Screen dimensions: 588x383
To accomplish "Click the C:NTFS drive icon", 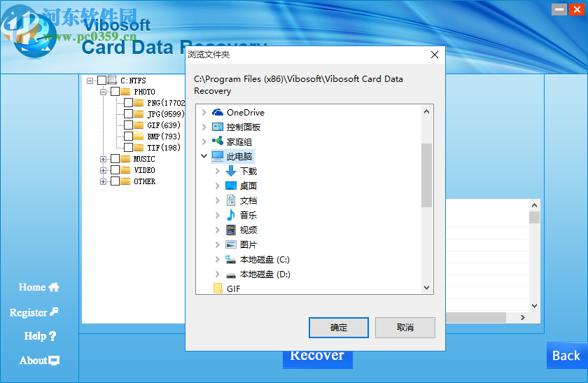I will click(112, 80).
